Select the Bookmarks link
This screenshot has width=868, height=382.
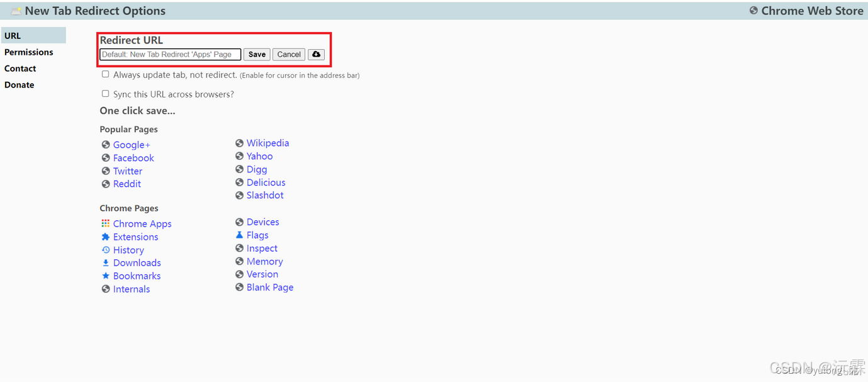coord(137,276)
